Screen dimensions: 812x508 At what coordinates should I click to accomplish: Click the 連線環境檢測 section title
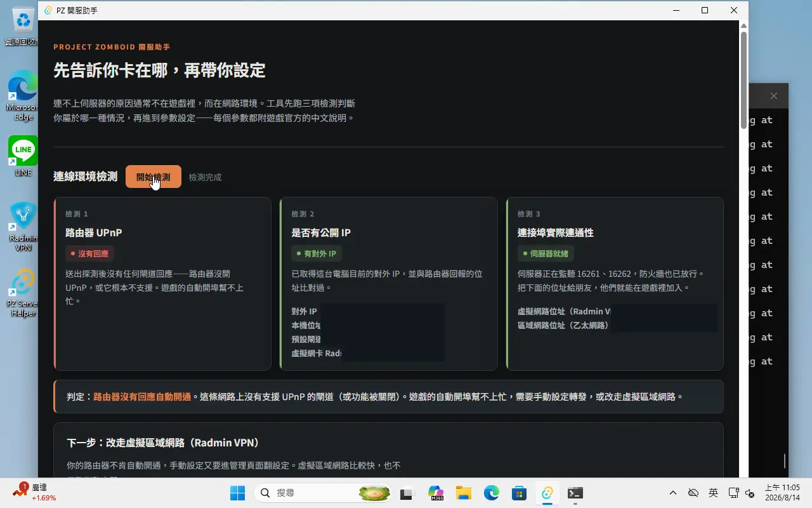(x=86, y=177)
